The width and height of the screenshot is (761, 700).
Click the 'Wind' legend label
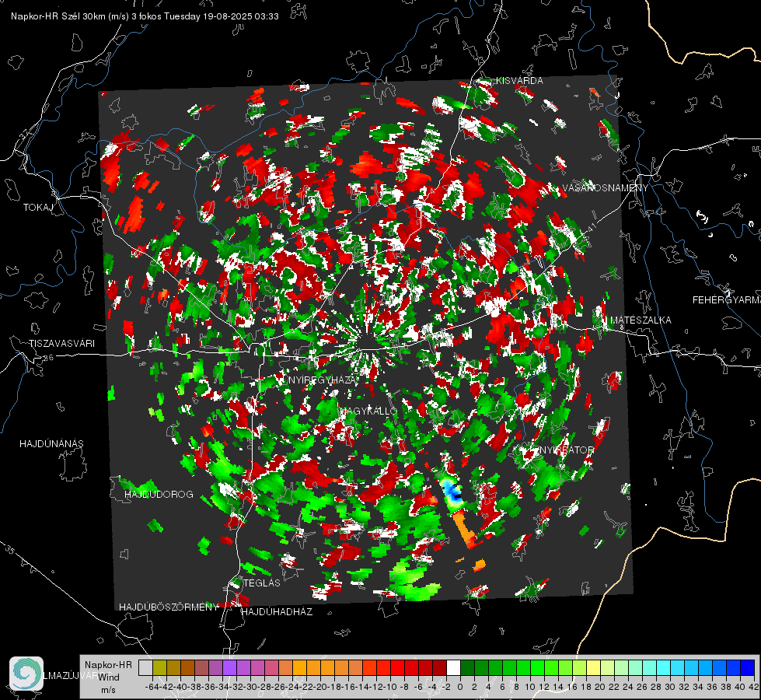[109, 677]
